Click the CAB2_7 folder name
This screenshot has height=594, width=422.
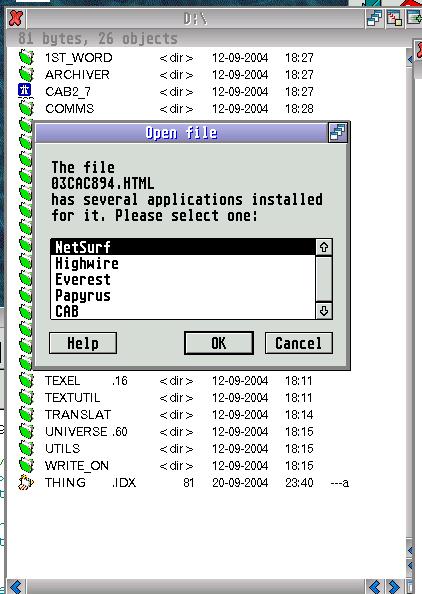68,92
